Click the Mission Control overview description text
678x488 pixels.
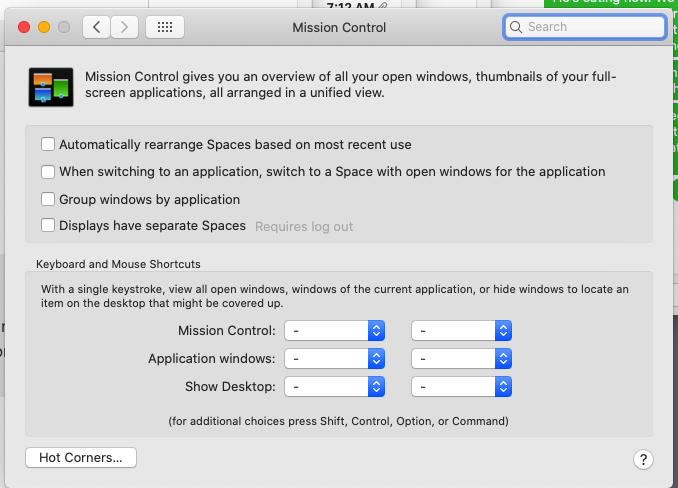(x=350, y=84)
